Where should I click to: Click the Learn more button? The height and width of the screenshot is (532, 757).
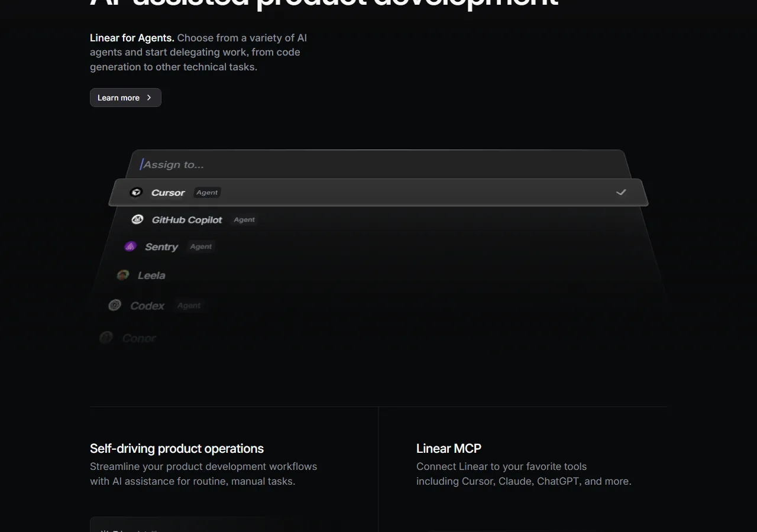[x=125, y=98]
